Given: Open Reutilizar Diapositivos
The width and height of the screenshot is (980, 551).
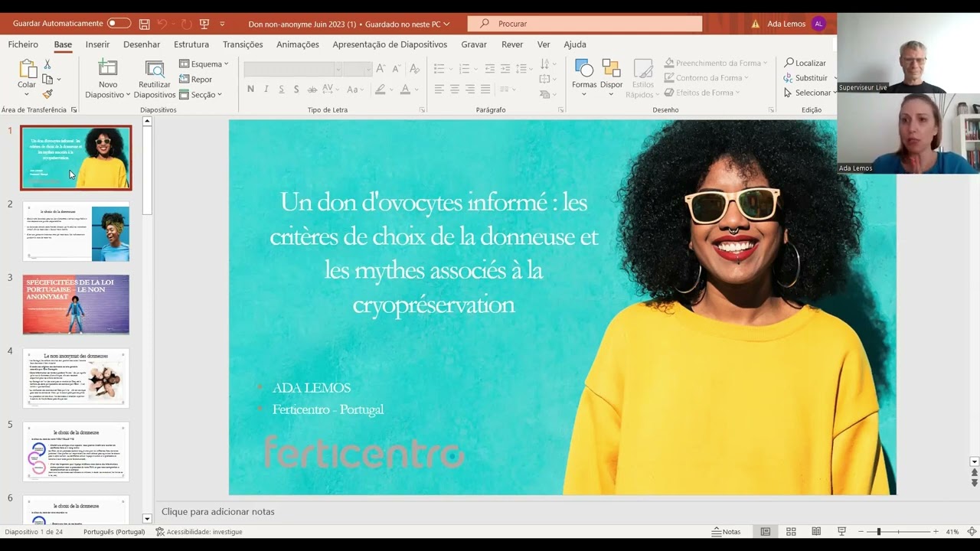Looking at the screenshot, I should click(155, 79).
